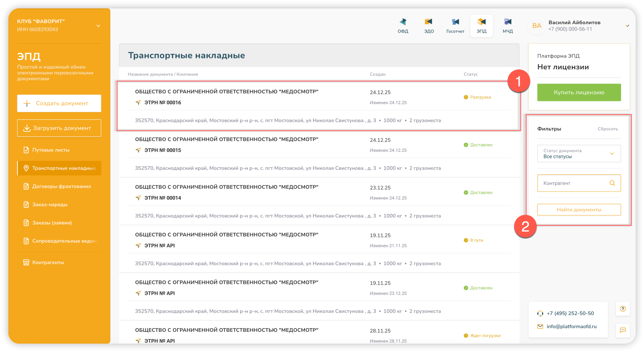Click the help question mark icon
The height and width of the screenshot is (352, 644).
(x=623, y=308)
